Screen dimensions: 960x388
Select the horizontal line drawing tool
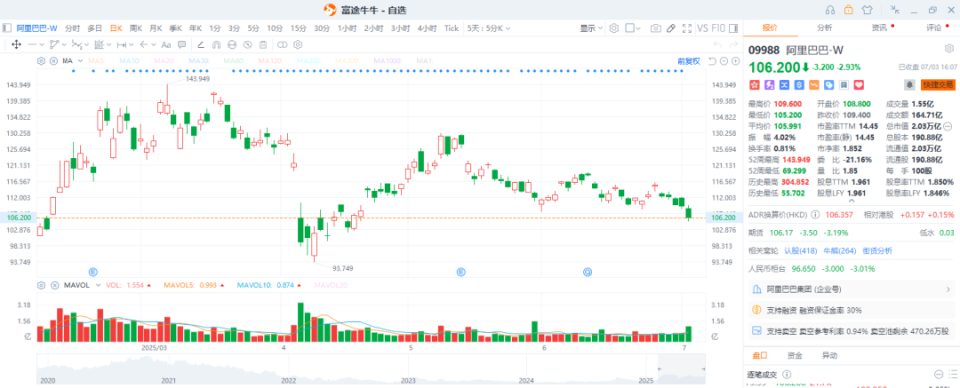point(32,45)
